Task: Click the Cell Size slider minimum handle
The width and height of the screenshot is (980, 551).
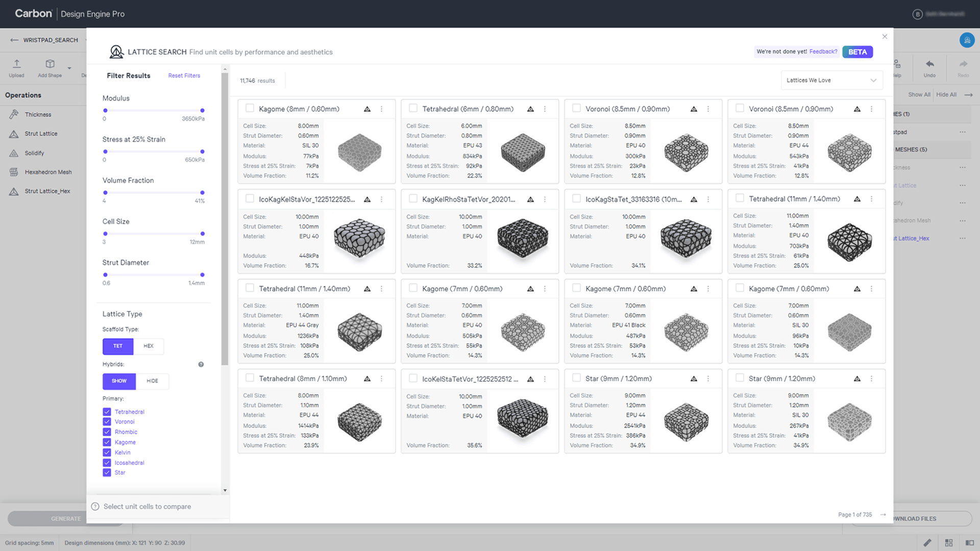Action: [x=105, y=234]
